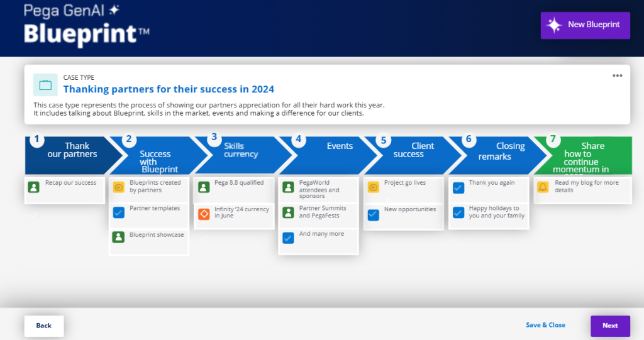Select stage 3 Skills currency
The width and height of the screenshot is (644, 340).
coord(245,155)
